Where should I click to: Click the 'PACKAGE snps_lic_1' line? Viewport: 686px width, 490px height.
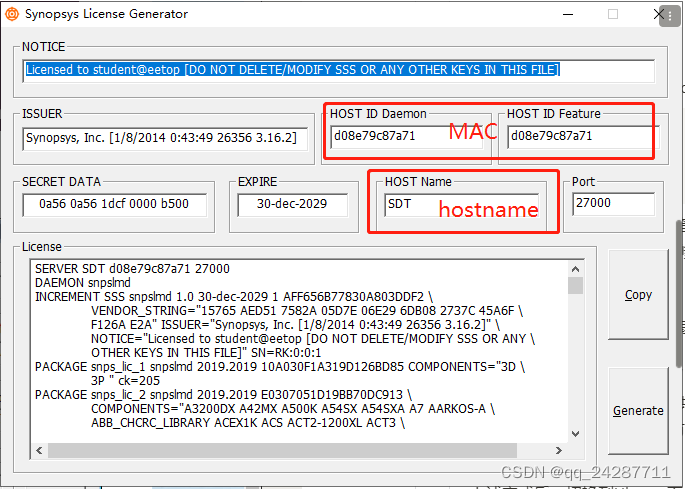[x=280, y=367]
